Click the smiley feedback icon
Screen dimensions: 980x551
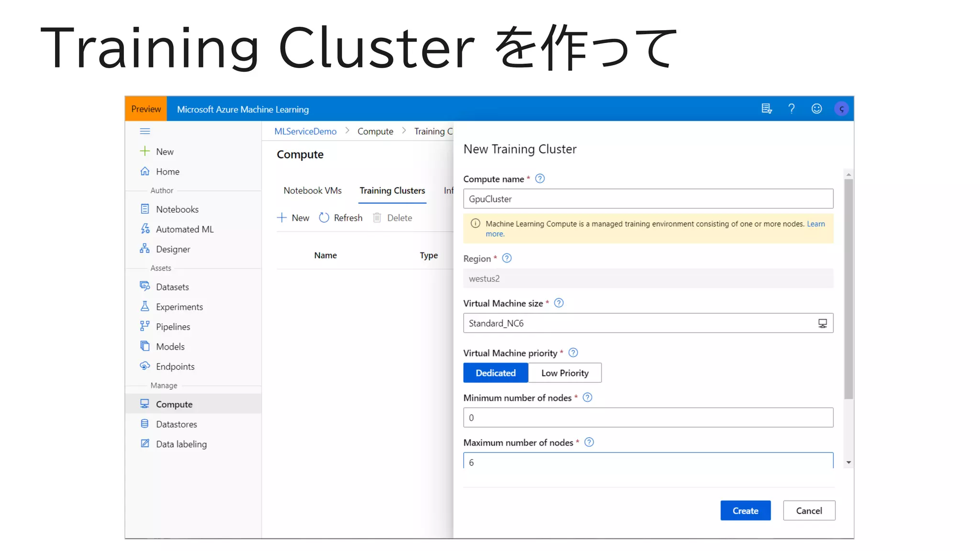pyautogui.click(x=817, y=109)
